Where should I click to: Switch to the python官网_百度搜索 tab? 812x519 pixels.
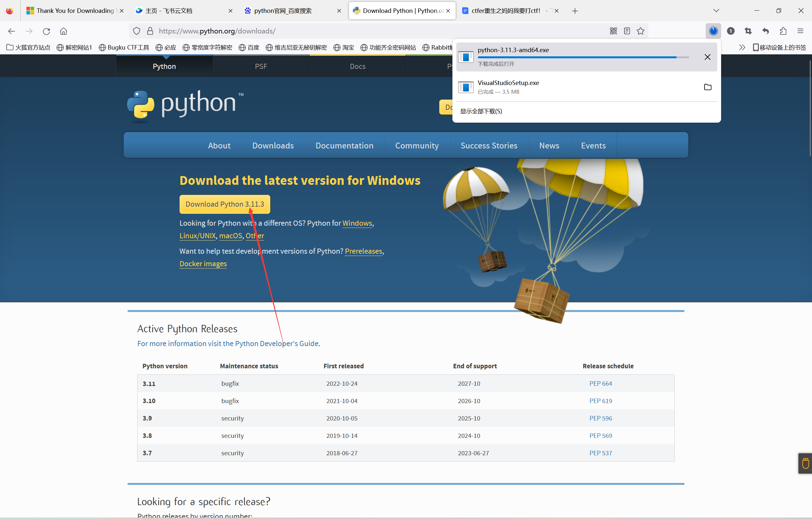click(293, 11)
